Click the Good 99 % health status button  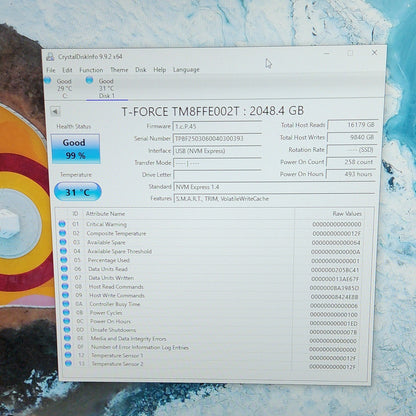click(x=75, y=149)
